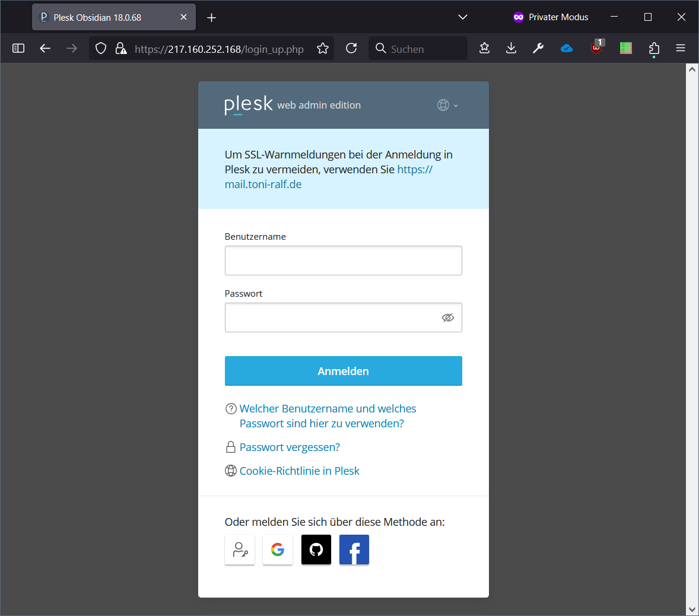Open the blue cloud extension icon

567,48
